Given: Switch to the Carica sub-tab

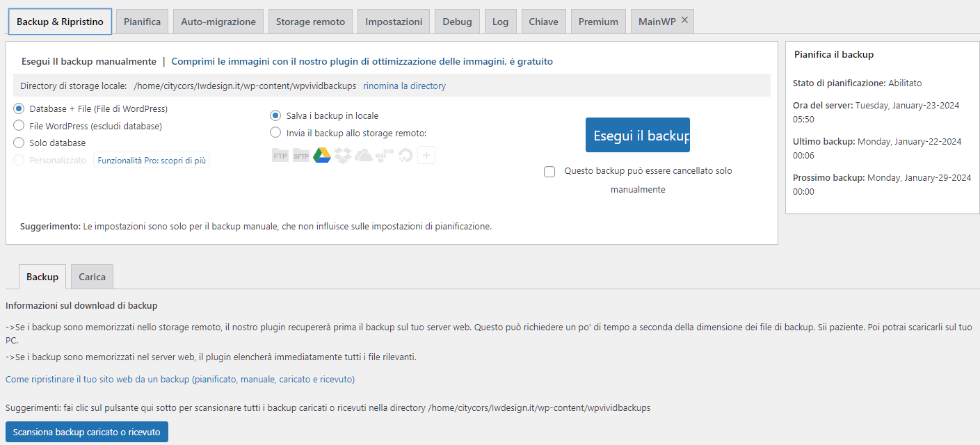Looking at the screenshot, I should pyautogui.click(x=92, y=277).
